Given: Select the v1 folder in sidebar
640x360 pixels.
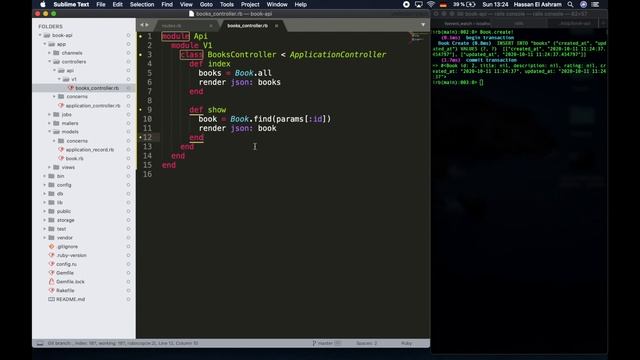Looking at the screenshot, I should coord(73,79).
